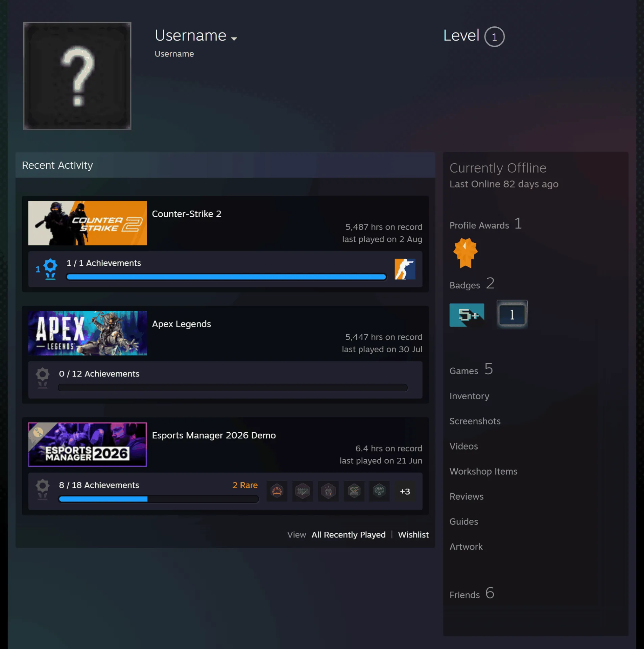The image size is (644, 649).
Task: Open the Screenshots link
Action: pyautogui.click(x=475, y=421)
